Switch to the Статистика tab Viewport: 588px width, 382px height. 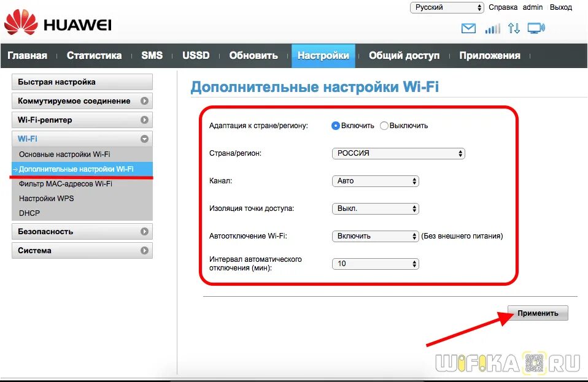pos(94,55)
